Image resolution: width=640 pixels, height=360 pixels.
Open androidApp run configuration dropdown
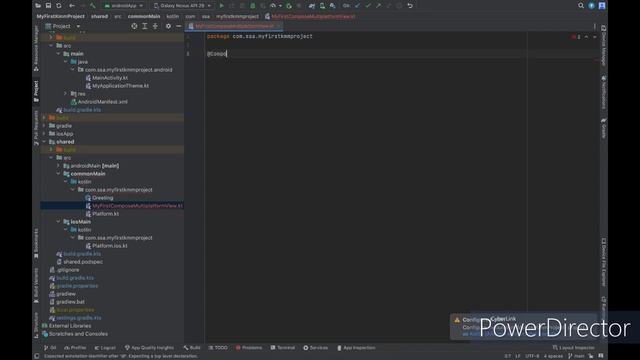click(x=124, y=6)
